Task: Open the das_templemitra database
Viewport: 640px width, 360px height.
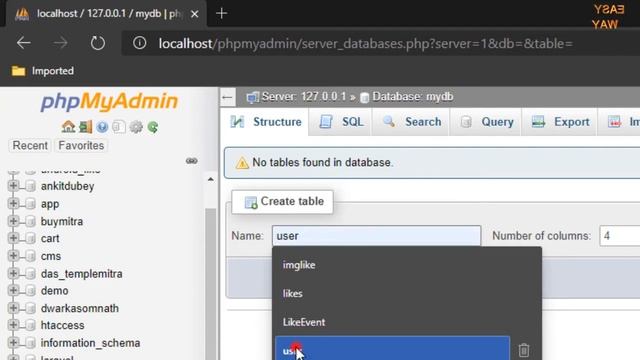Action: [x=82, y=273]
